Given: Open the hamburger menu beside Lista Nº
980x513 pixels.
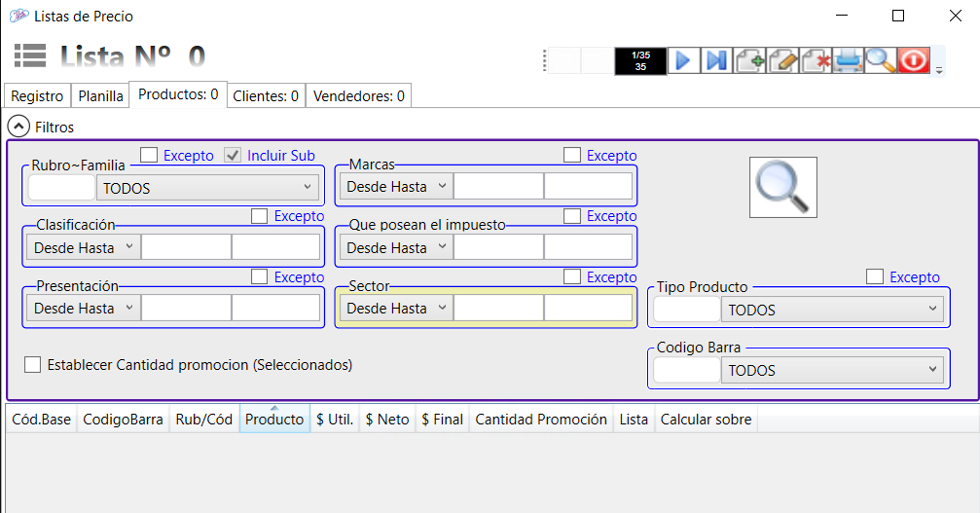Looking at the screenshot, I should [30, 56].
